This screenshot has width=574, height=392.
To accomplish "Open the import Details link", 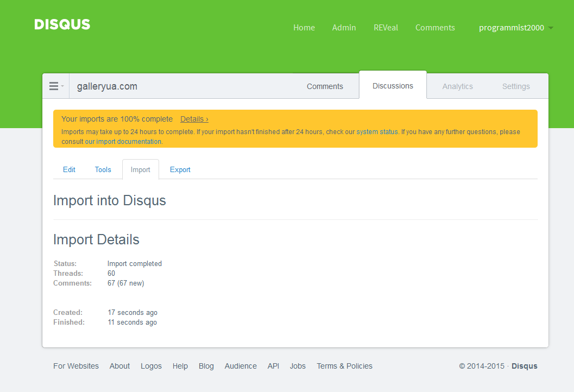I will [x=194, y=119].
